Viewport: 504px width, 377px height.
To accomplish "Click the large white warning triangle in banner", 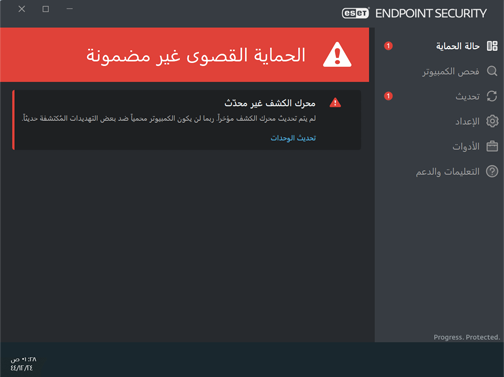I will (x=337, y=55).
